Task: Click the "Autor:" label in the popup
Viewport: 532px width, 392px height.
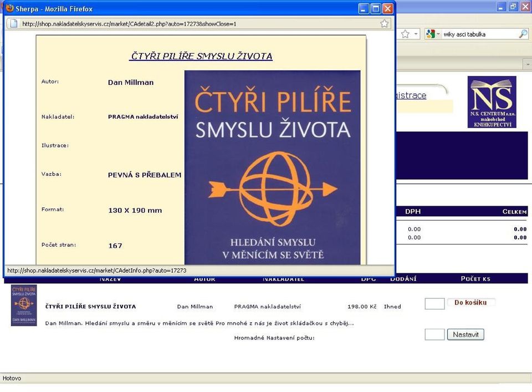Action: (x=50, y=82)
